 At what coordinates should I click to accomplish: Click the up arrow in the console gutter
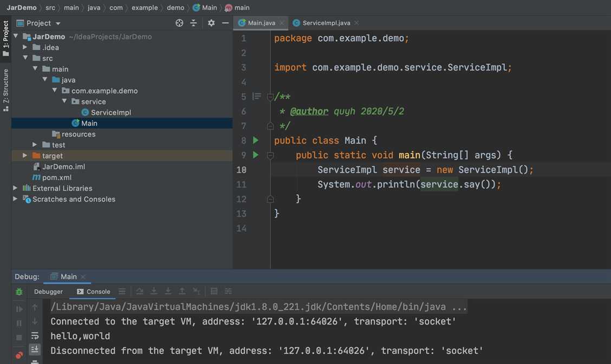[x=35, y=307]
